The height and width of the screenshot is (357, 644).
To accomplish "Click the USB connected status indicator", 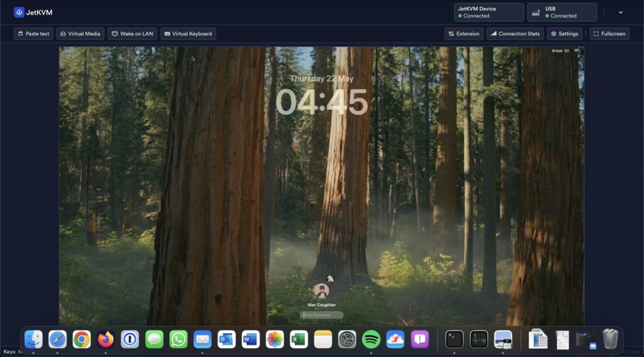I will (562, 13).
